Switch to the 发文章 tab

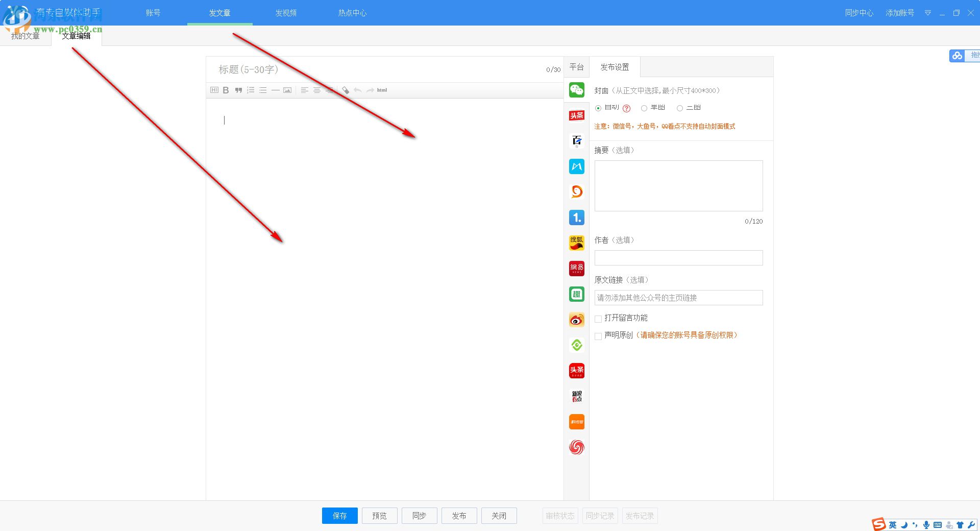point(220,13)
